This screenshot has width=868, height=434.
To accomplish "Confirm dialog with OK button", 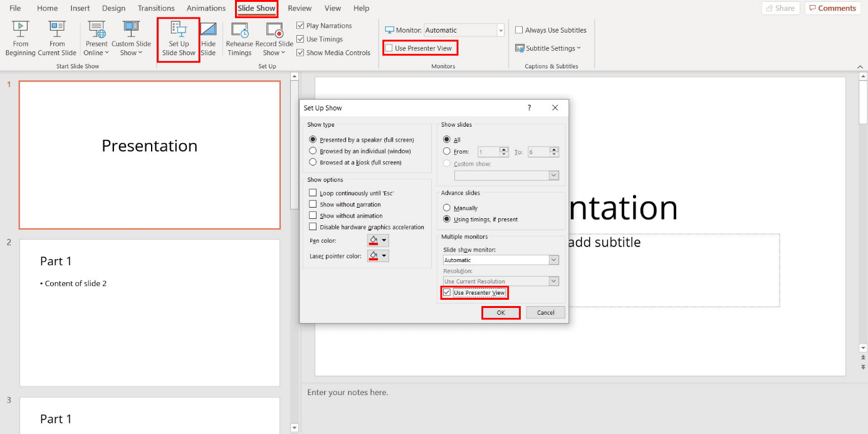I will point(501,312).
